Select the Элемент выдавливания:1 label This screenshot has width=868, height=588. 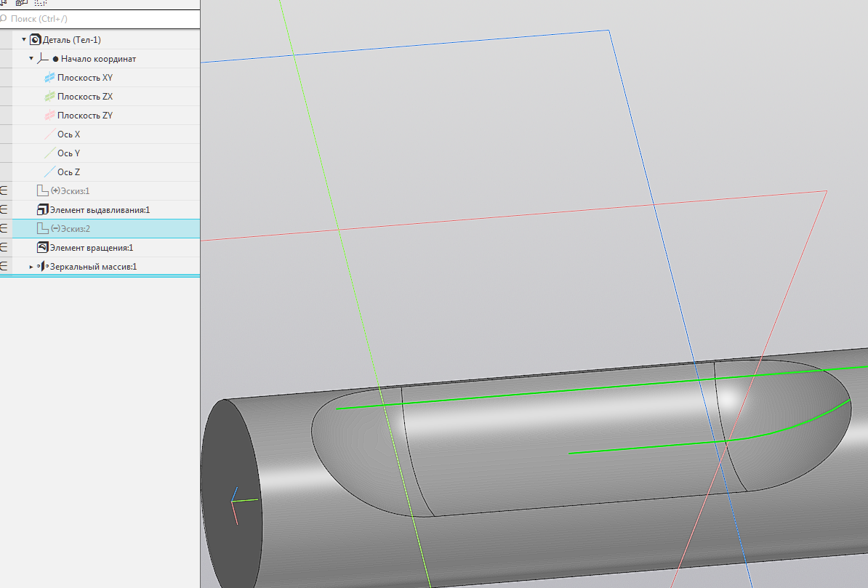(x=100, y=210)
